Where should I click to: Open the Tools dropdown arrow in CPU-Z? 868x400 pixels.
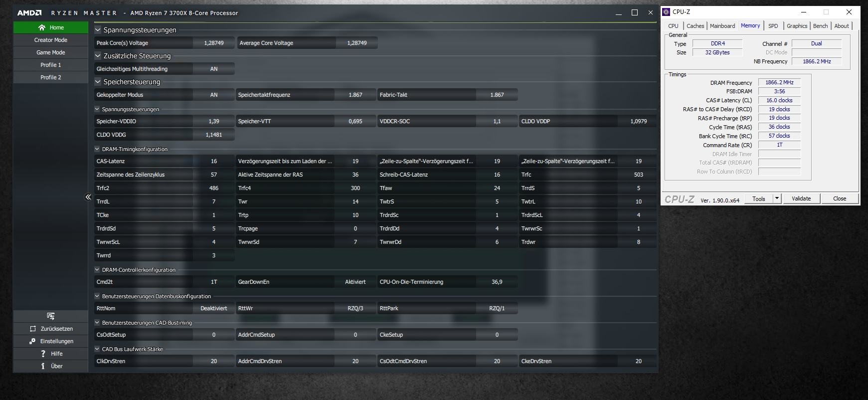(x=777, y=199)
